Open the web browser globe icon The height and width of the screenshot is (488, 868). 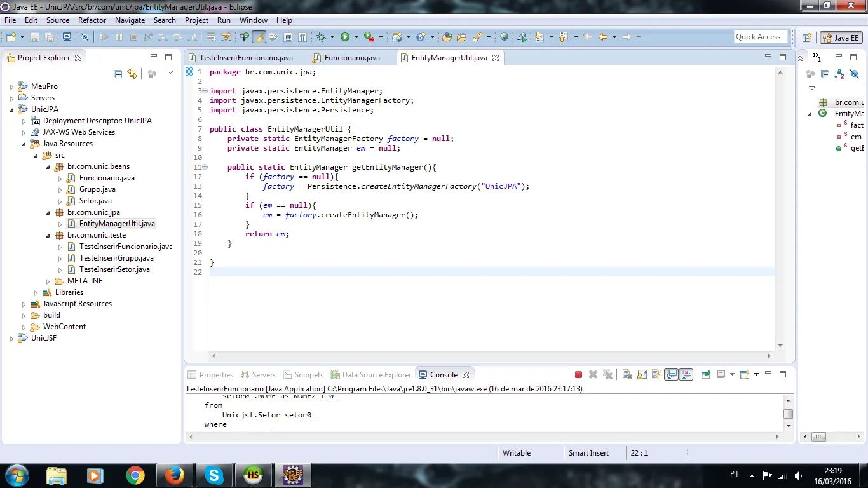(504, 37)
